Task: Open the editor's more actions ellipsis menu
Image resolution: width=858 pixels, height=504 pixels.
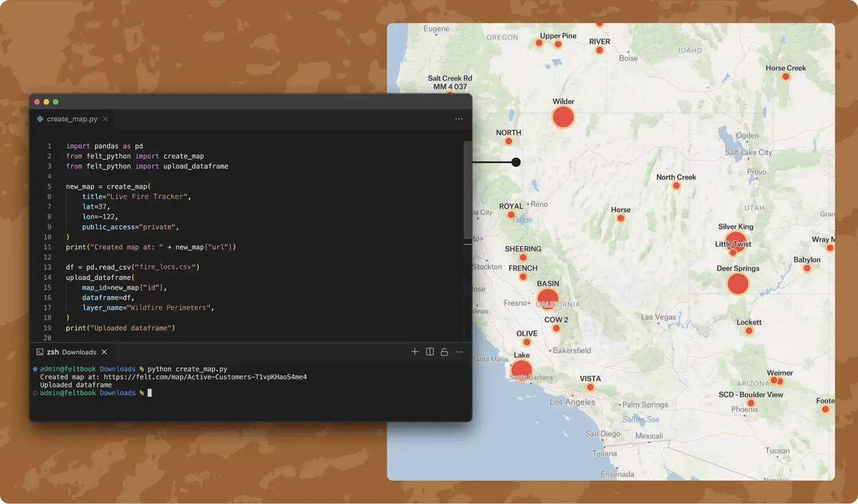Action: point(458,119)
